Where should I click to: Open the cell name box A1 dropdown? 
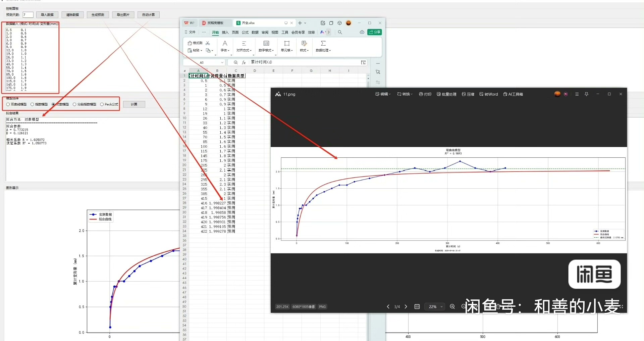coord(222,62)
